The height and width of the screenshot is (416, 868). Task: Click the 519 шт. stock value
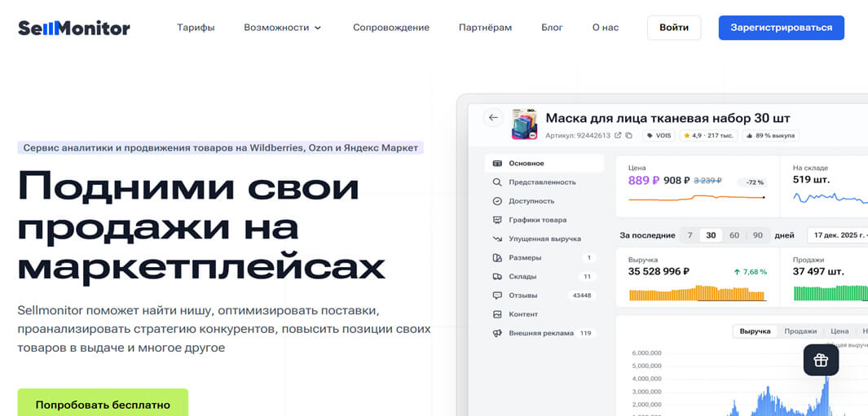[812, 179]
